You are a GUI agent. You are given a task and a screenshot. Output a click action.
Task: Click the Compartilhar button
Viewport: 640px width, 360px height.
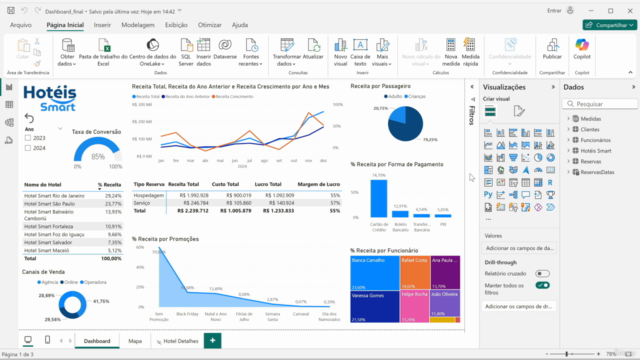click(610, 25)
